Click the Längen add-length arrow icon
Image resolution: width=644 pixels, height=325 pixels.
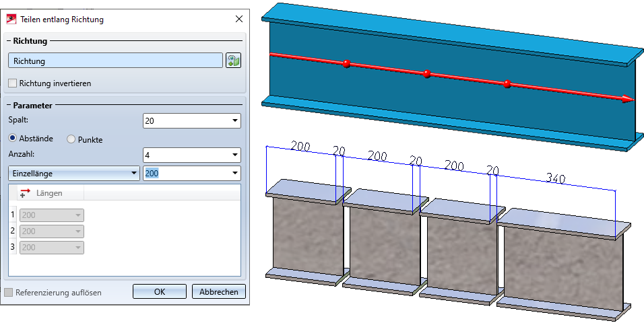point(25,193)
